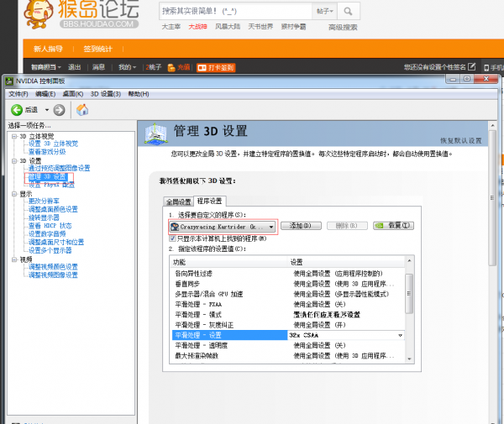
Task: Select the 平滑处理 - FXAA row
Action: click(x=288, y=304)
